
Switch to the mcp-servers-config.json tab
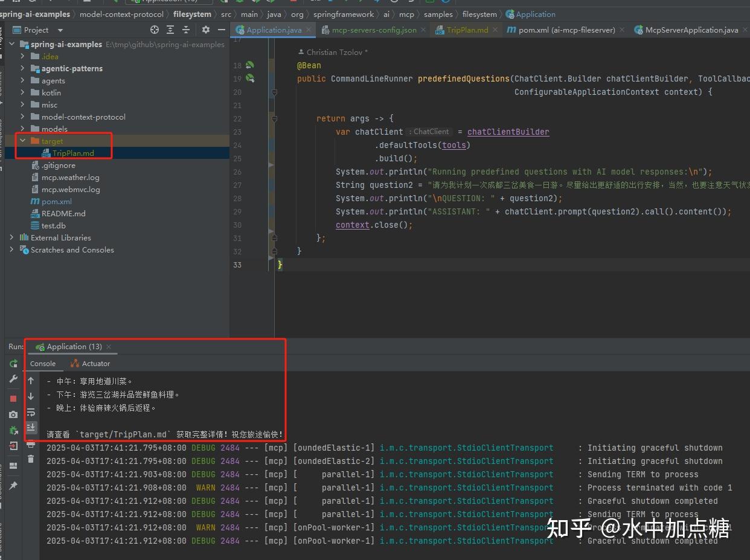pyautogui.click(x=374, y=30)
